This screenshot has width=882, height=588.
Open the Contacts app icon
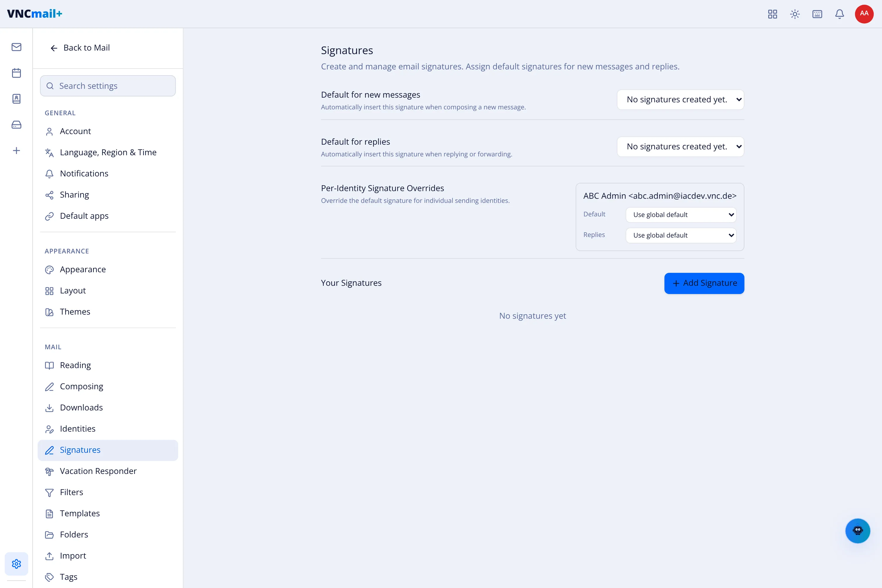(x=16, y=98)
